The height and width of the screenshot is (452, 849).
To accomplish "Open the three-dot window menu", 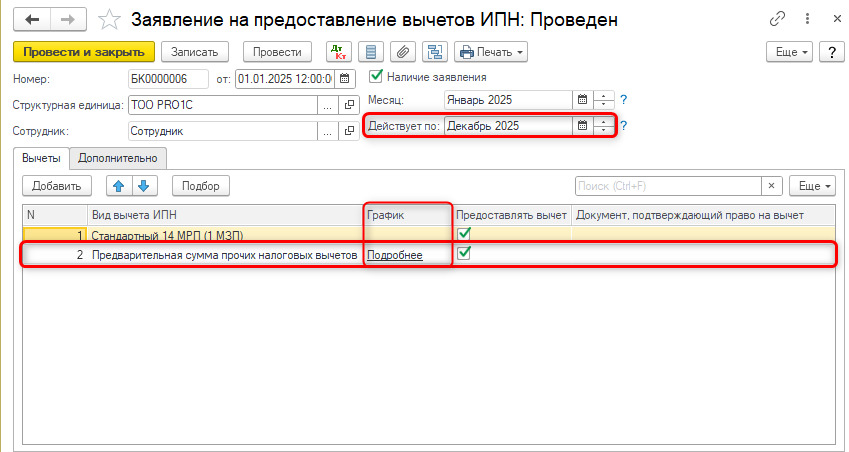I will (x=807, y=19).
